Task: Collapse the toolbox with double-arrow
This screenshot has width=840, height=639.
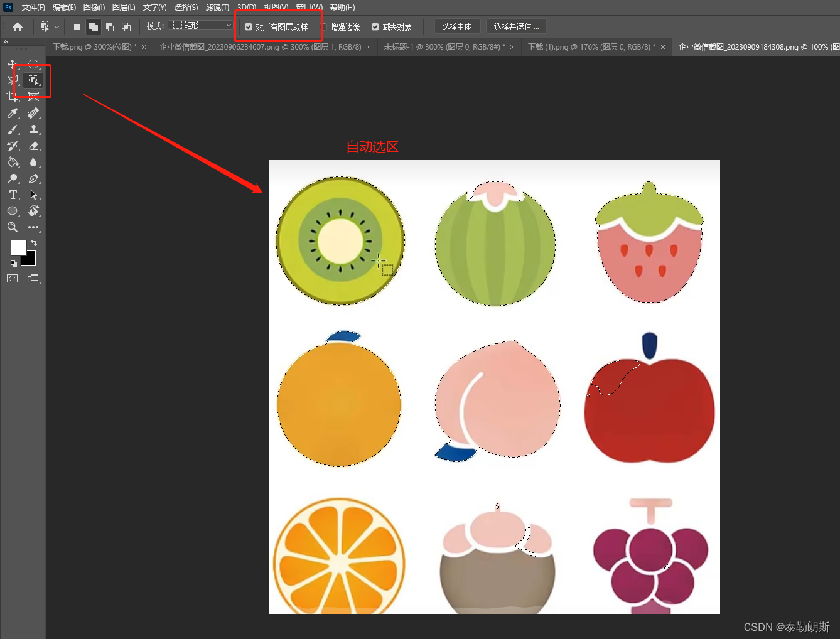Action: [x=6, y=41]
